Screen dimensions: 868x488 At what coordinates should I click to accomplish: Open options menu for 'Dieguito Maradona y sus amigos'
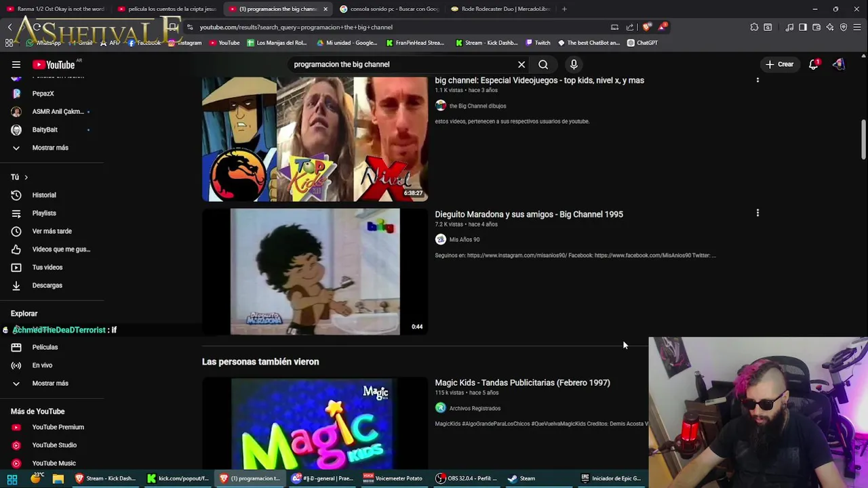[757, 213]
